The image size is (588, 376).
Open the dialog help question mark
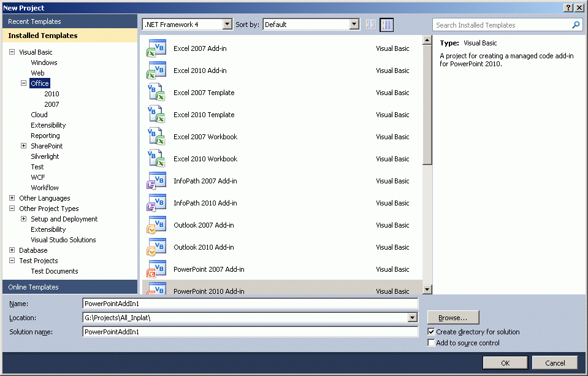568,7
